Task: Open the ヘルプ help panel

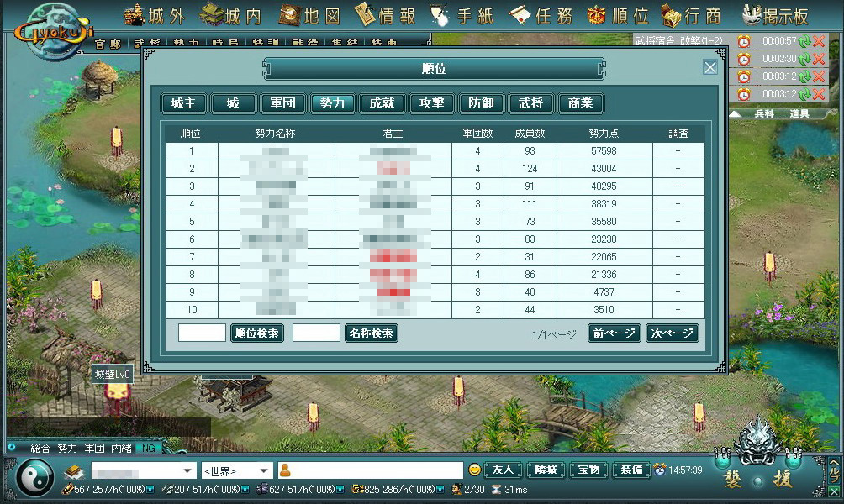Action: (x=834, y=470)
